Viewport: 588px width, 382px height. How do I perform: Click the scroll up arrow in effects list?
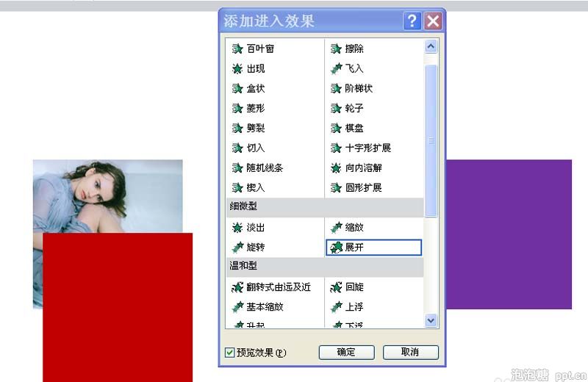click(431, 46)
